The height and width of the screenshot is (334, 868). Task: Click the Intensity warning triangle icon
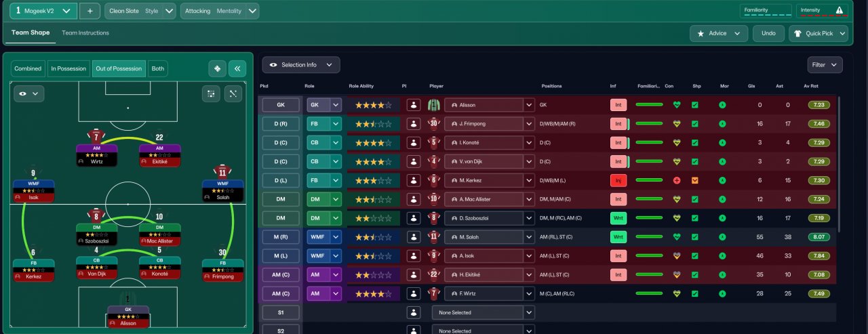840,10
